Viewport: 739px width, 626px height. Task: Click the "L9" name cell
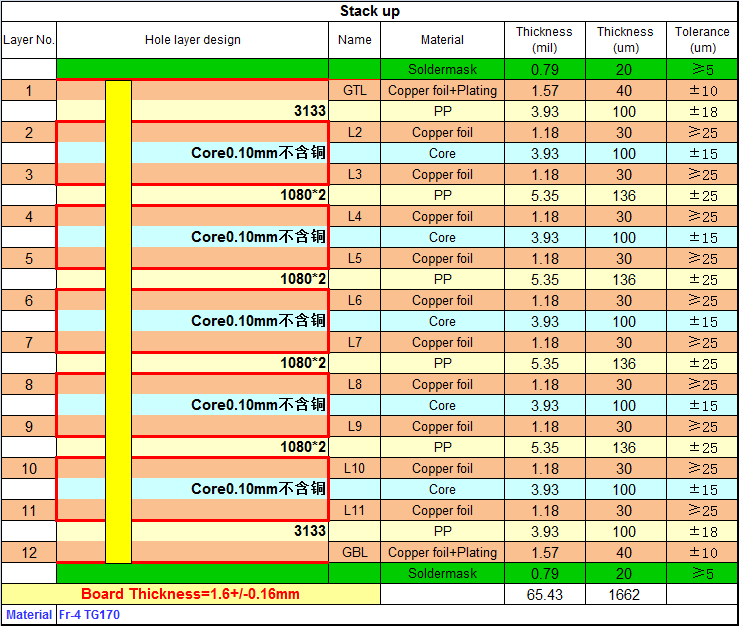pos(354,426)
